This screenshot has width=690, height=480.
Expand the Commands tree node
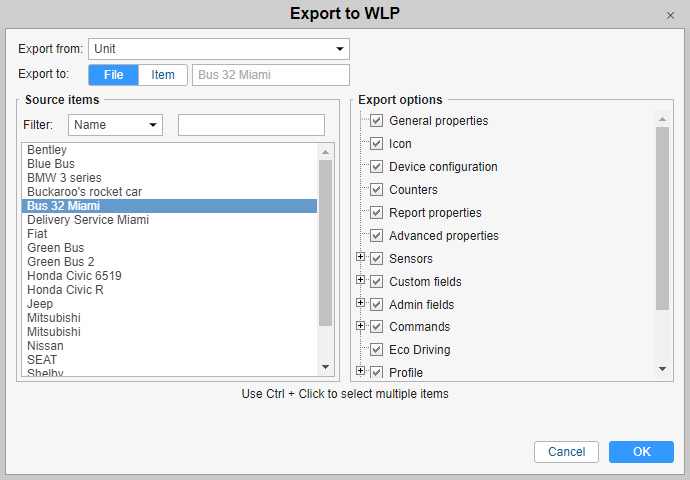360,326
